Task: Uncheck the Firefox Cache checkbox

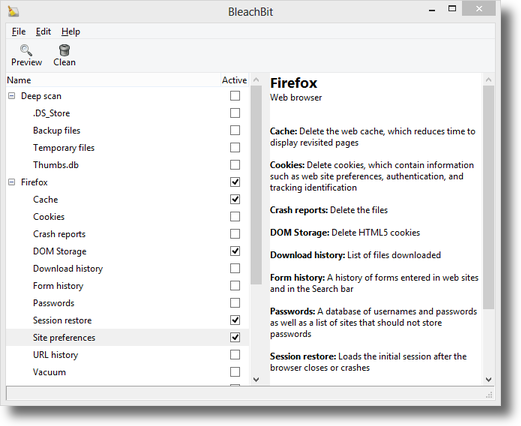Action: click(x=235, y=199)
